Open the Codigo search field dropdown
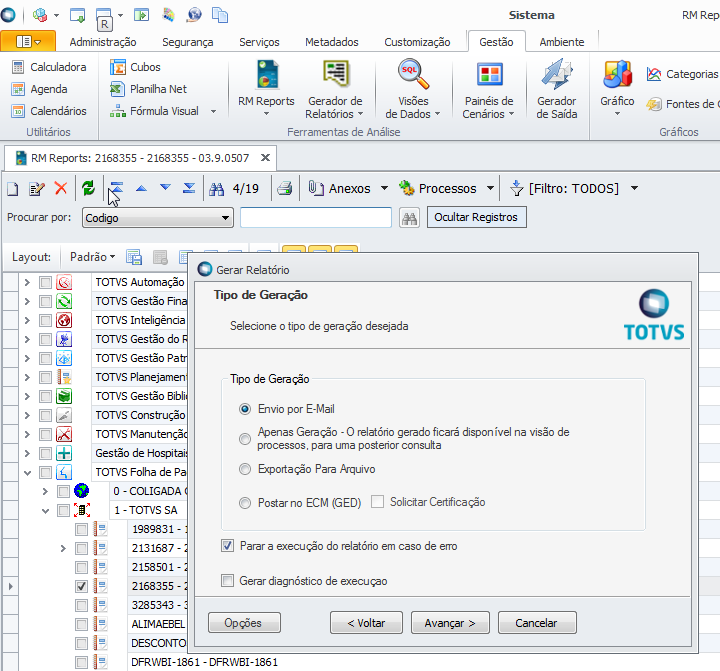The height and width of the screenshot is (671, 720). (225, 218)
